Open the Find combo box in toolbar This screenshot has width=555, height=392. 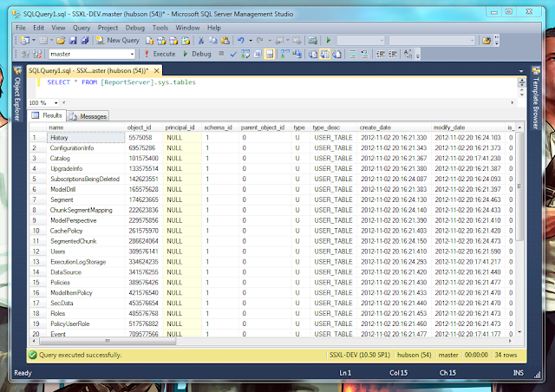tap(432, 41)
